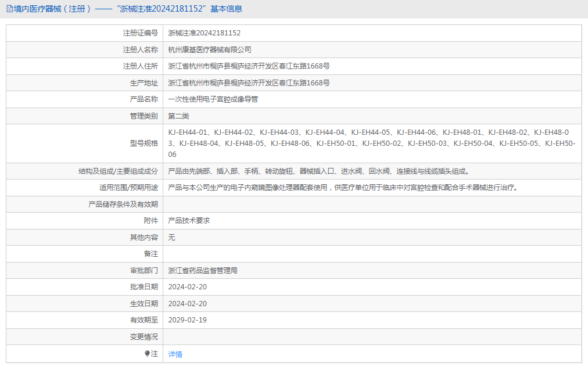588x366 pixels.
Task: Click approval authority 浙江省药品监督管理局
Action: [x=203, y=270]
